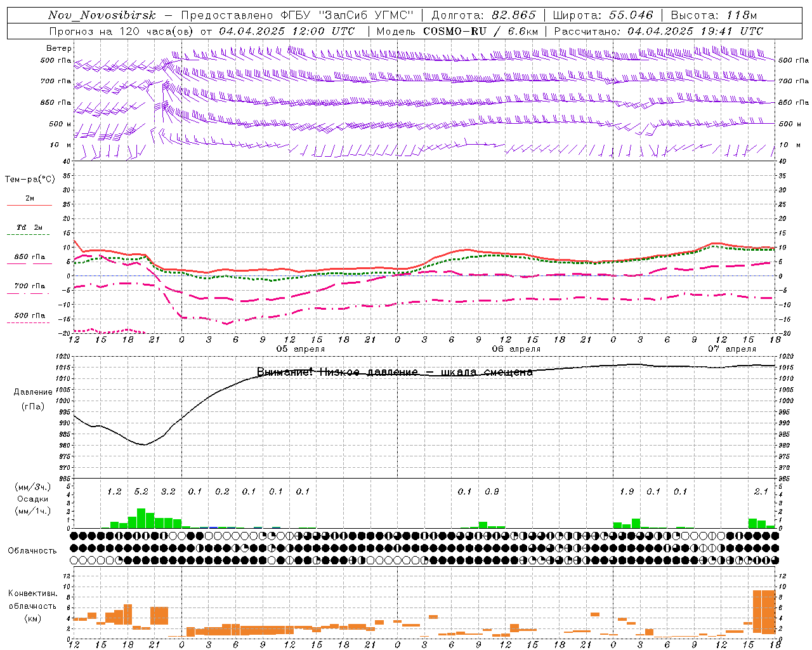Click the '05 апреля' date label
812x650 pixels.
[x=301, y=349]
